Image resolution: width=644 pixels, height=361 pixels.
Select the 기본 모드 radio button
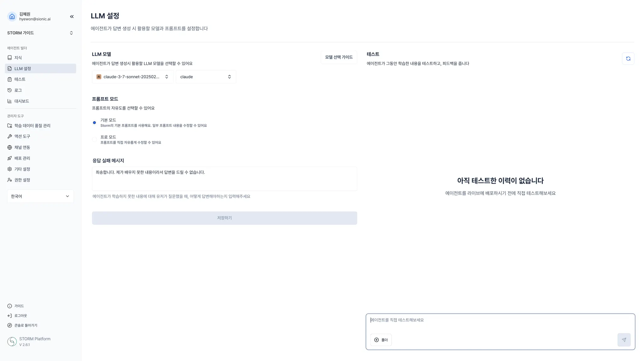94,123
